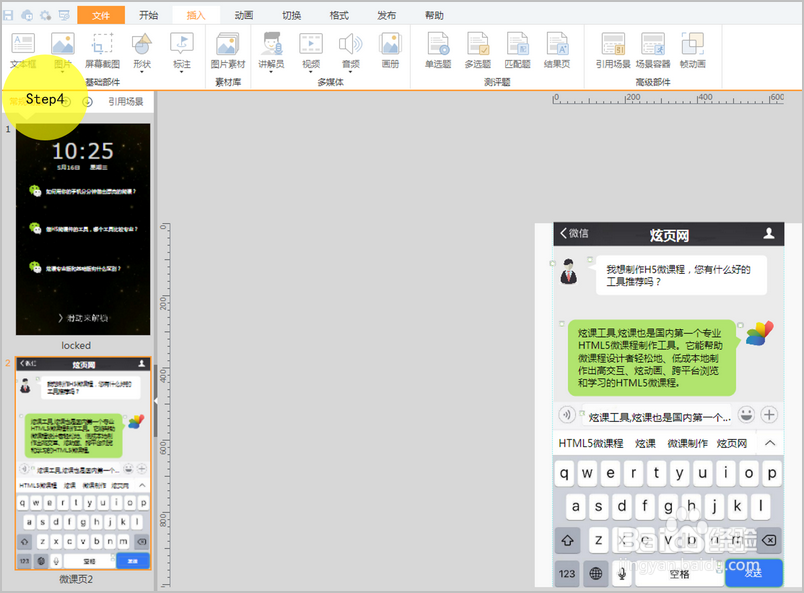Select the locked page thumbnail
The width and height of the screenshot is (804, 593).
83,229
